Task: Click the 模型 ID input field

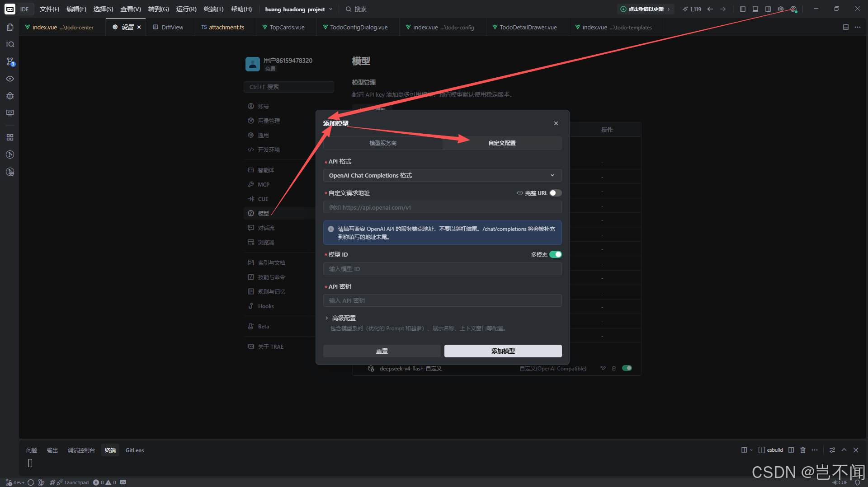Action: pos(442,269)
